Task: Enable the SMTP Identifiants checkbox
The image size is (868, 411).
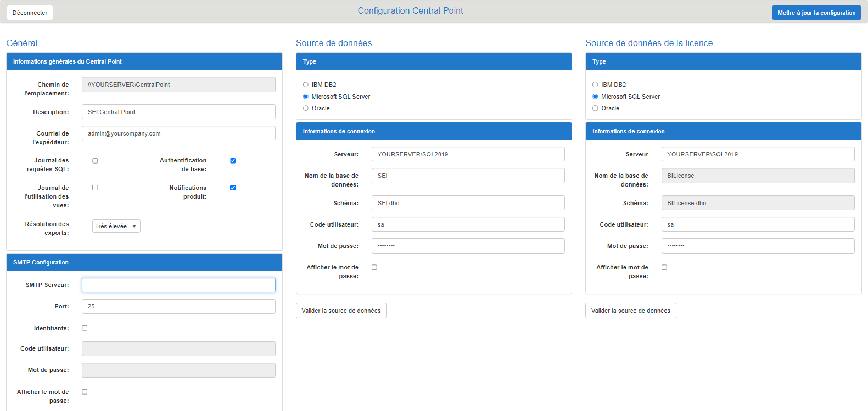Action: (85, 328)
